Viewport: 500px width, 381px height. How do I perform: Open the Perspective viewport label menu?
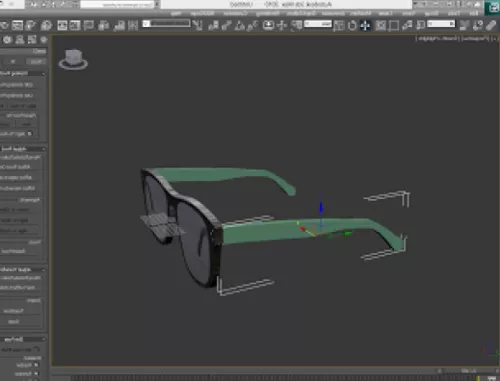(x=475, y=39)
